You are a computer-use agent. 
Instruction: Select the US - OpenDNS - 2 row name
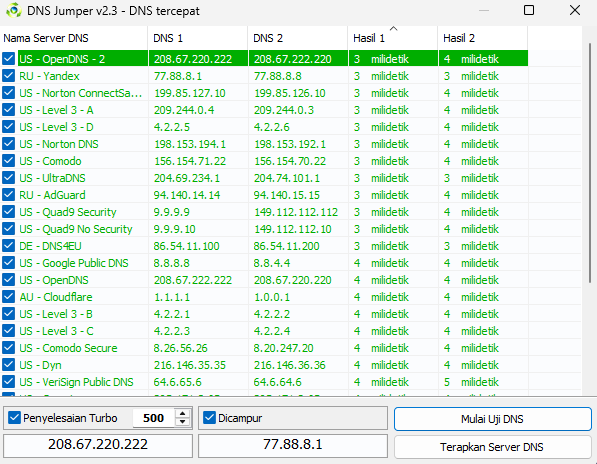pyautogui.click(x=62, y=59)
